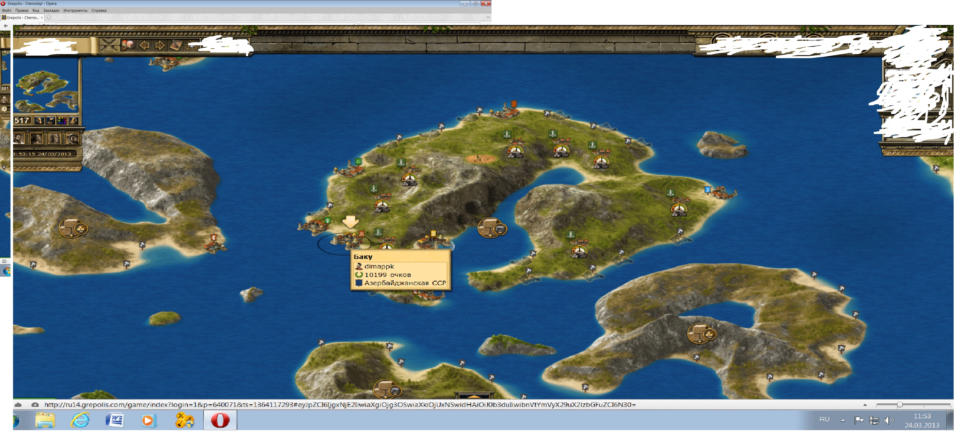Click the volume speaker tray icon

click(x=889, y=420)
